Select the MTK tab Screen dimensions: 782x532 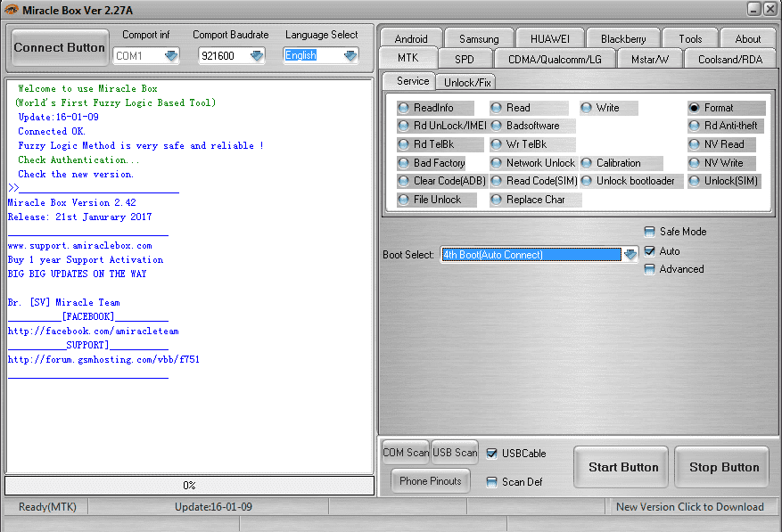tap(408, 58)
